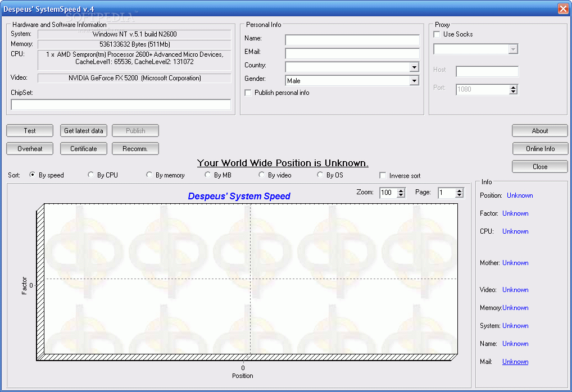
Task: Click the Memory Unknown value in Info
Action: (515, 308)
